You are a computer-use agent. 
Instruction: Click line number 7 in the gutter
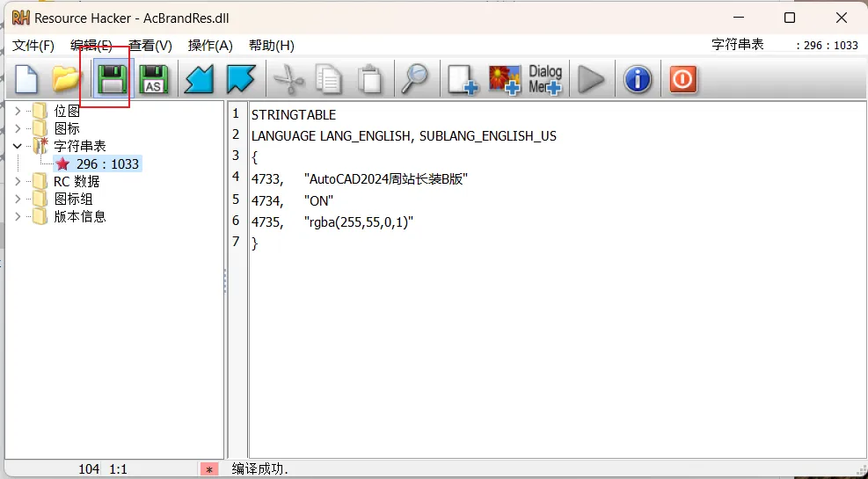[x=237, y=242]
